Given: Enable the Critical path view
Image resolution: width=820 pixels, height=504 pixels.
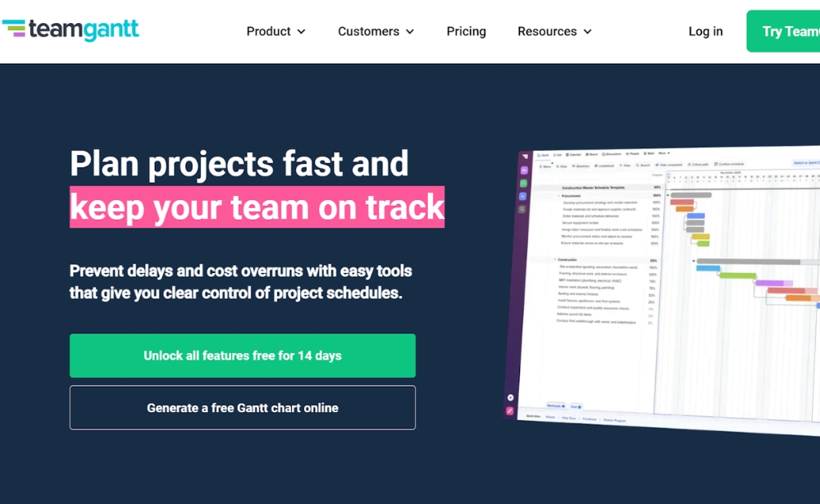Looking at the screenshot, I should 699,164.
